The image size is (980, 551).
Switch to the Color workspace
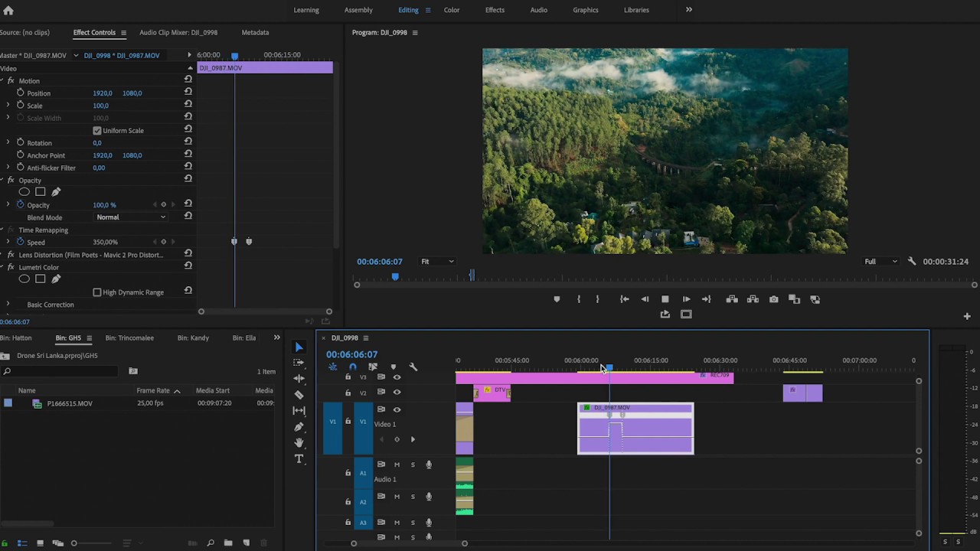(451, 10)
